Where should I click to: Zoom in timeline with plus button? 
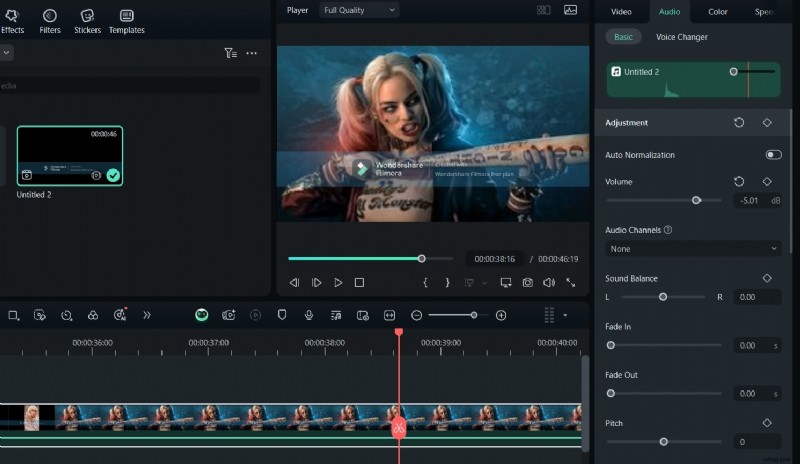[501, 315]
